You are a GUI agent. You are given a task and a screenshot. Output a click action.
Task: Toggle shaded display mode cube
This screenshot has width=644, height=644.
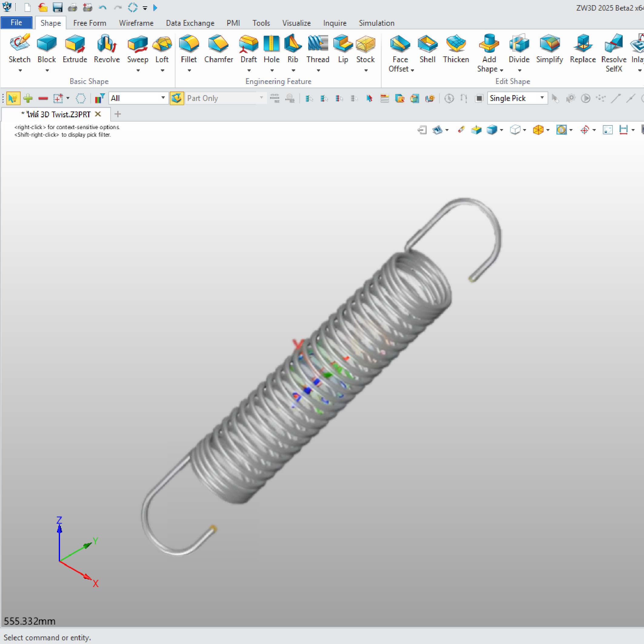coord(492,130)
